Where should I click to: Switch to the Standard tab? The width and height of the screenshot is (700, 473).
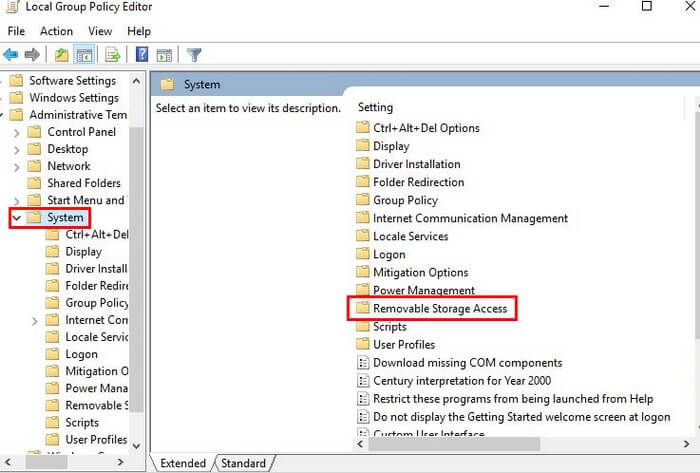(243, 463)
